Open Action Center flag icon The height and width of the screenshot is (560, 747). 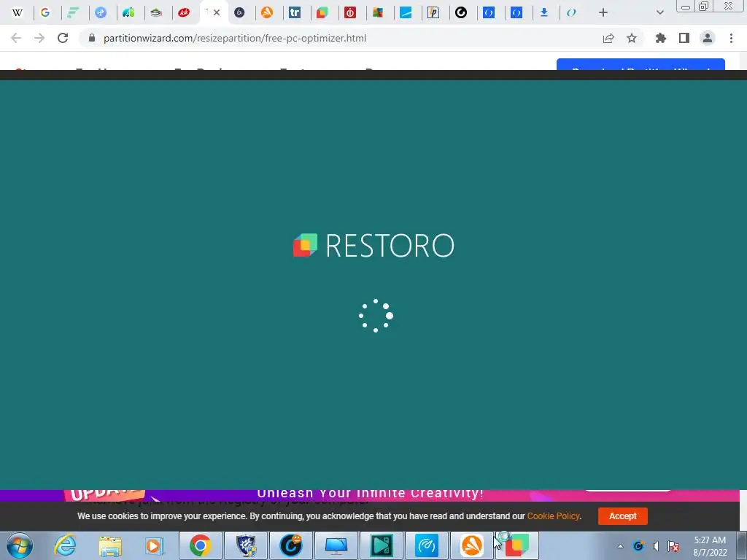[x=673, y=546]
